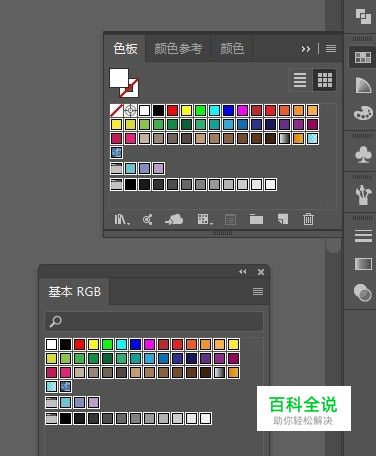
Task: Select the white Fill box in Swatches
Action: (119, 78)
